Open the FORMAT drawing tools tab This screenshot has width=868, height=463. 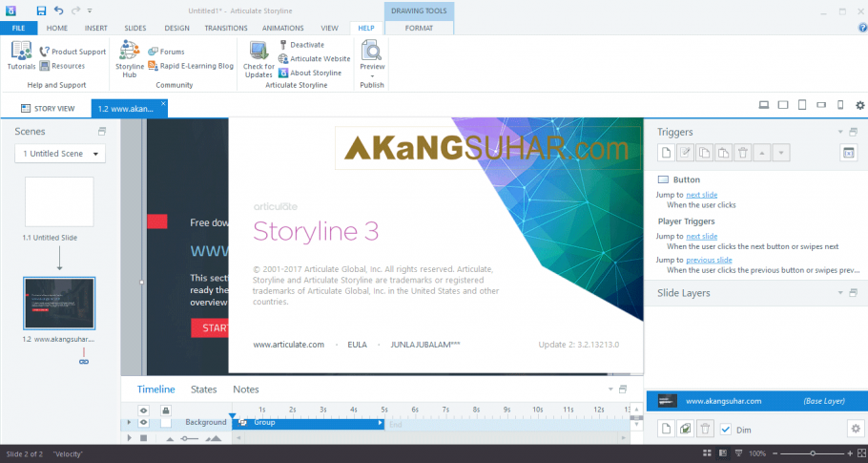[419, 28]
